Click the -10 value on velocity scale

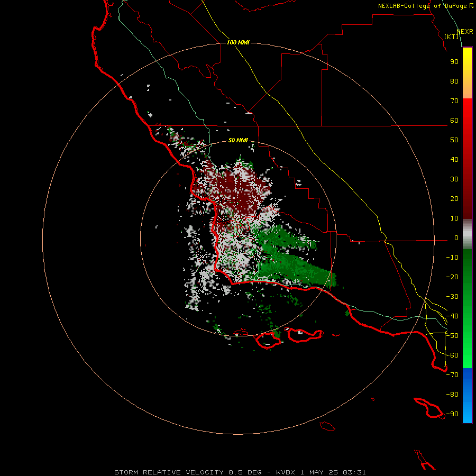452,258
